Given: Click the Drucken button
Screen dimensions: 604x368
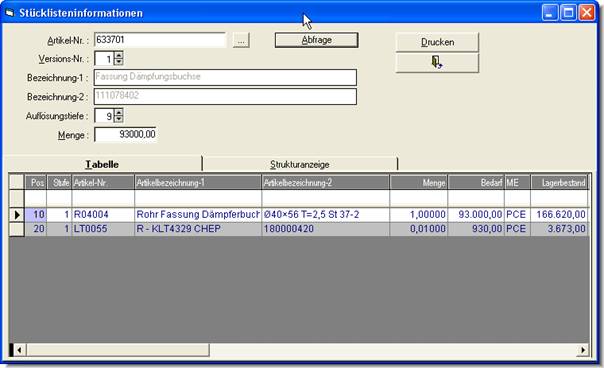Looking at the screenshot, I should tap(437, 42).
